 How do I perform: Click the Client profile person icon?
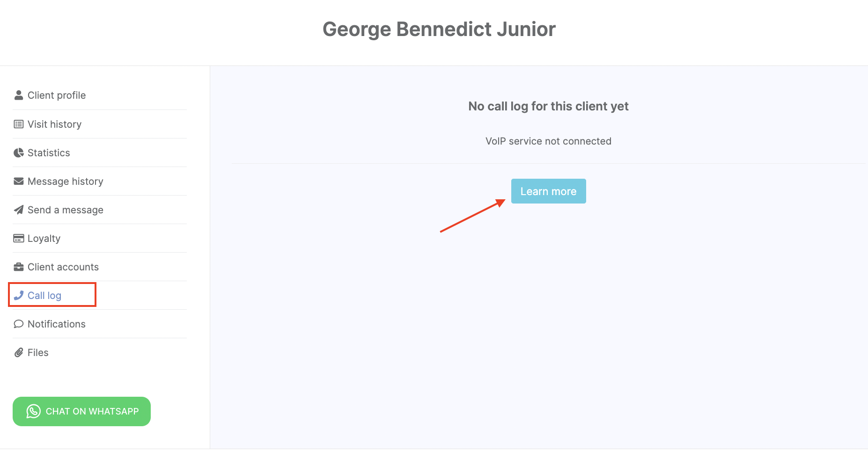click(19, 95)
